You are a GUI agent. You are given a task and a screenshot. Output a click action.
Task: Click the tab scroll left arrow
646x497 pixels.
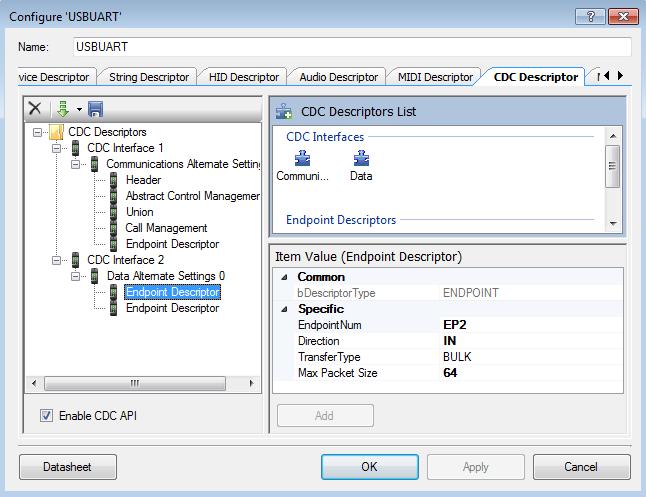click(x=606, y=75)
